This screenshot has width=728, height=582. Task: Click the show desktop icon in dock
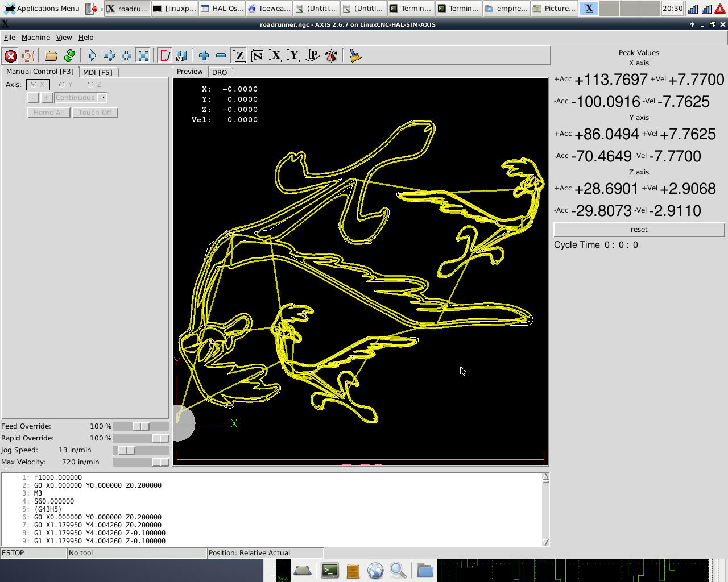pos(303,570)
